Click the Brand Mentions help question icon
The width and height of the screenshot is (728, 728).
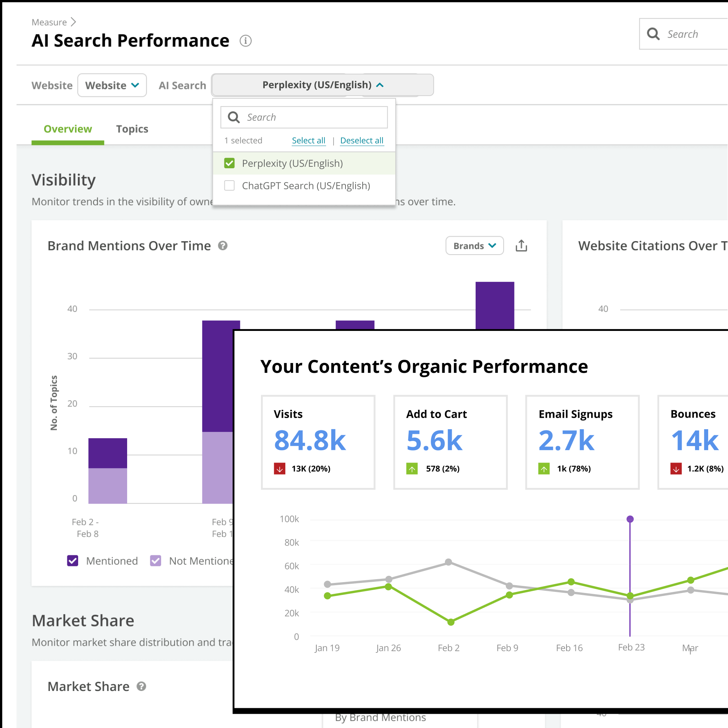223,246
